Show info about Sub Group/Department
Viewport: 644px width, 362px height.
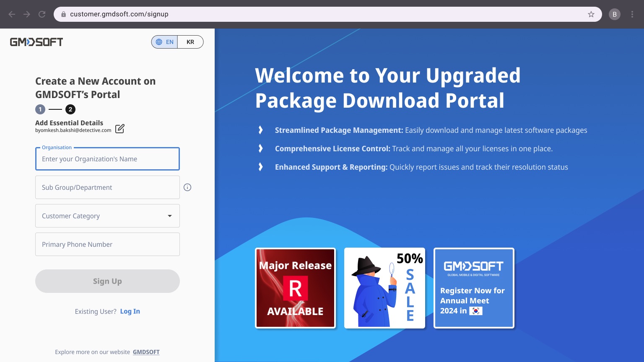pyautogui.click(x=187, y=187)
